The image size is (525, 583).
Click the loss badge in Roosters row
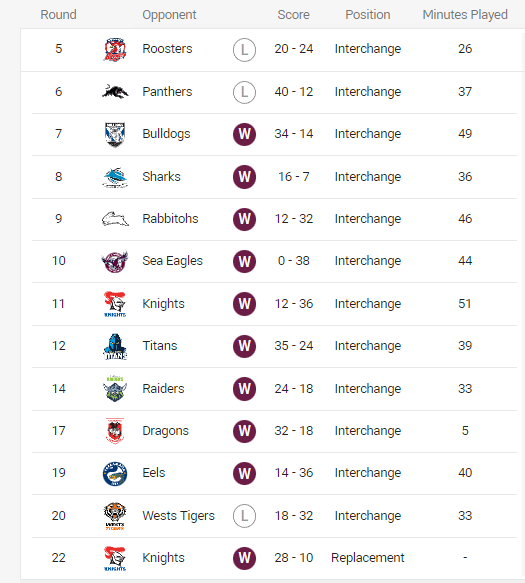click(x=244, y=49)
